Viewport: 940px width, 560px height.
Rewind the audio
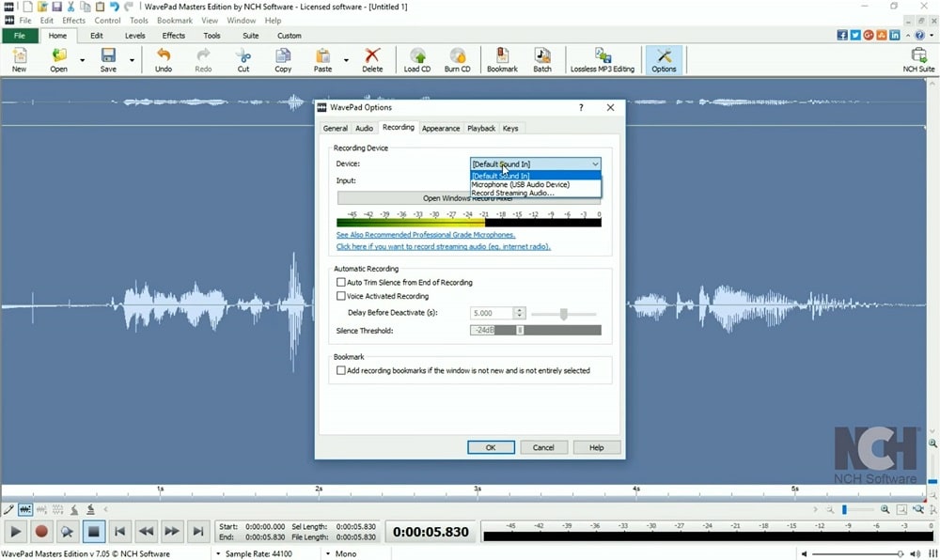(x=146, y=531)
